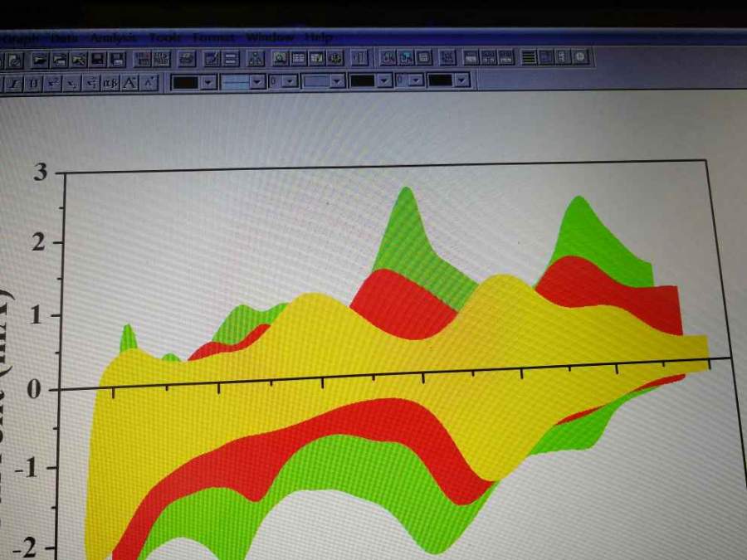This screenshot has height=560, width=747.
Task: Click the Save Project floppy icon
Action: coord(98,60)
